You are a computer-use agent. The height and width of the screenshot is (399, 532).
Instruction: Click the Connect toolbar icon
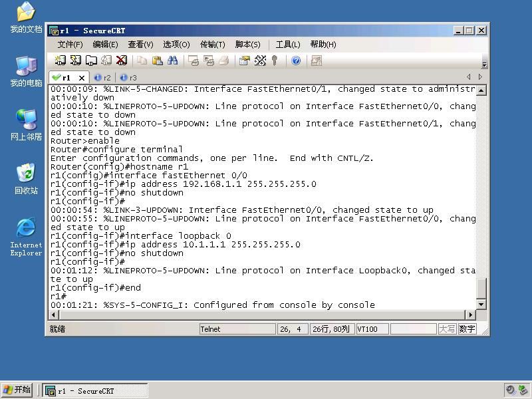(60, 61)
